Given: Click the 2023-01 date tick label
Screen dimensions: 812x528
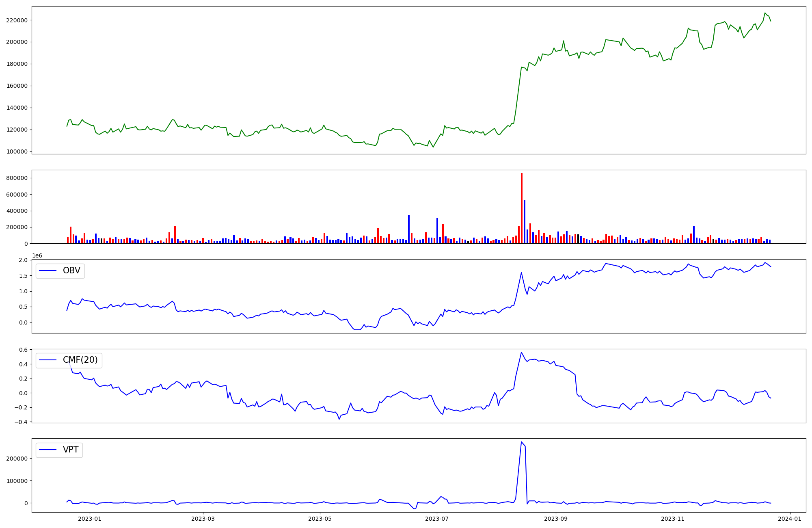Looking at the screenshot, I should coord(89,519).
